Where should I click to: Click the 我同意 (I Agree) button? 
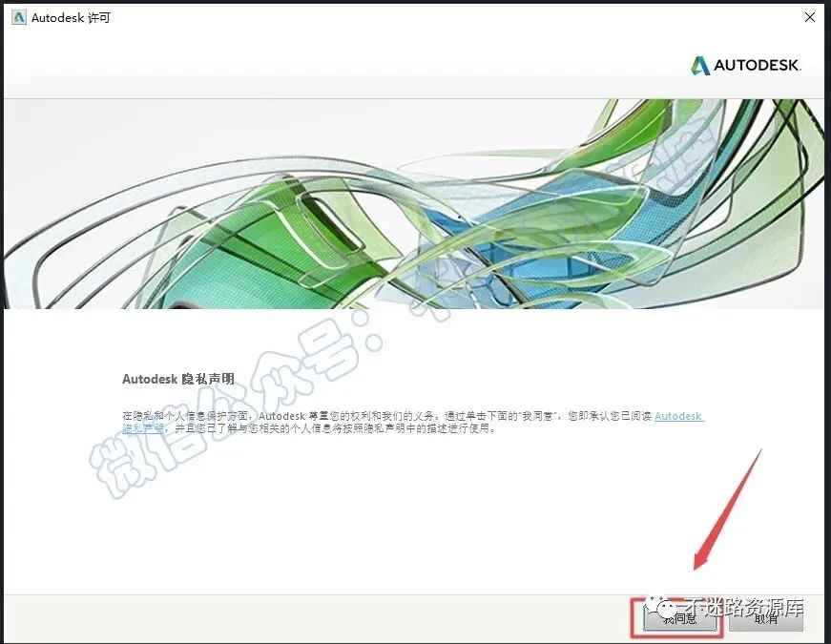click(x=680, y=618)
